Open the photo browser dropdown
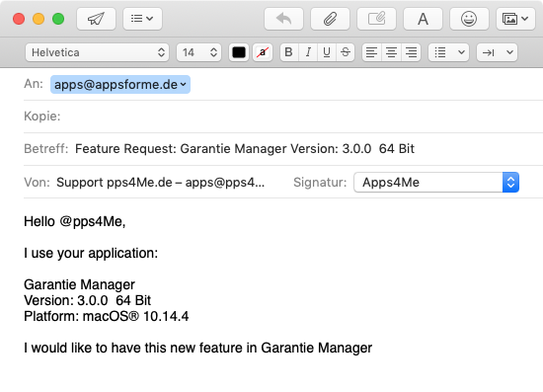 tap(515, 19)
